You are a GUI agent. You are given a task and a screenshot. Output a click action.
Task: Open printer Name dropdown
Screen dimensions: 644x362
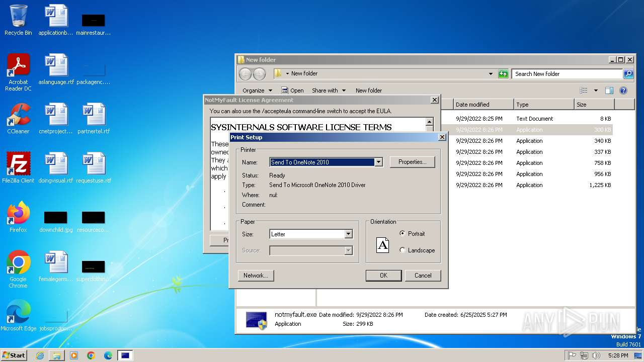point(378,162)
